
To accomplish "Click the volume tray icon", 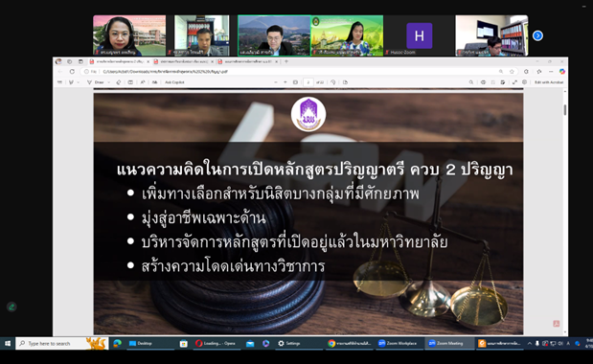I will (x=560, y=343).
